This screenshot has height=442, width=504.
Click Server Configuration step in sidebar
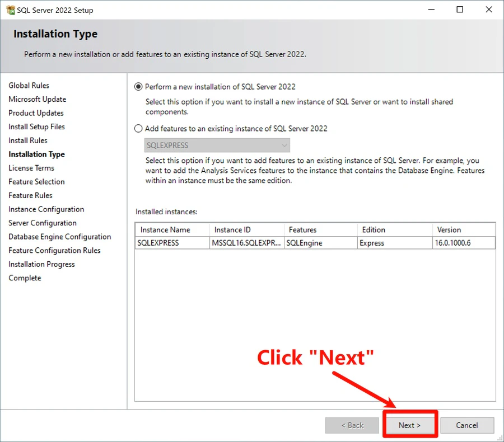(43, 223)
